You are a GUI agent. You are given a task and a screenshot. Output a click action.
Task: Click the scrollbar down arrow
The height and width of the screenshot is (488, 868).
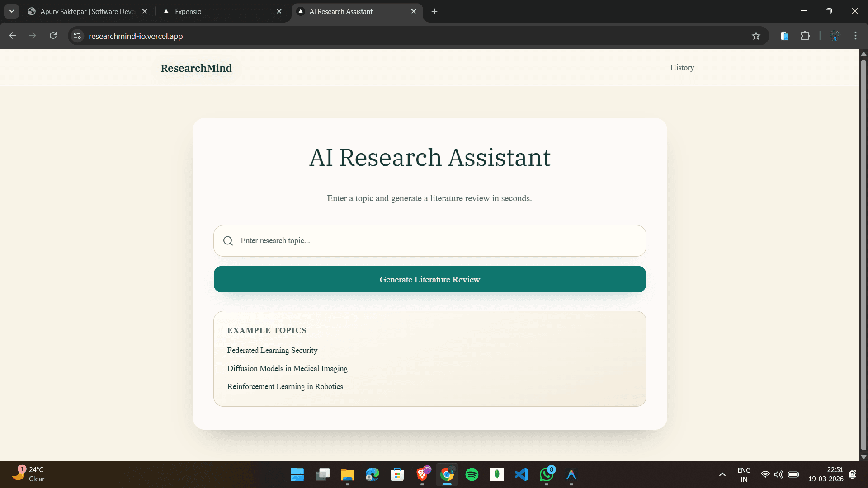(x=863, y=457)
